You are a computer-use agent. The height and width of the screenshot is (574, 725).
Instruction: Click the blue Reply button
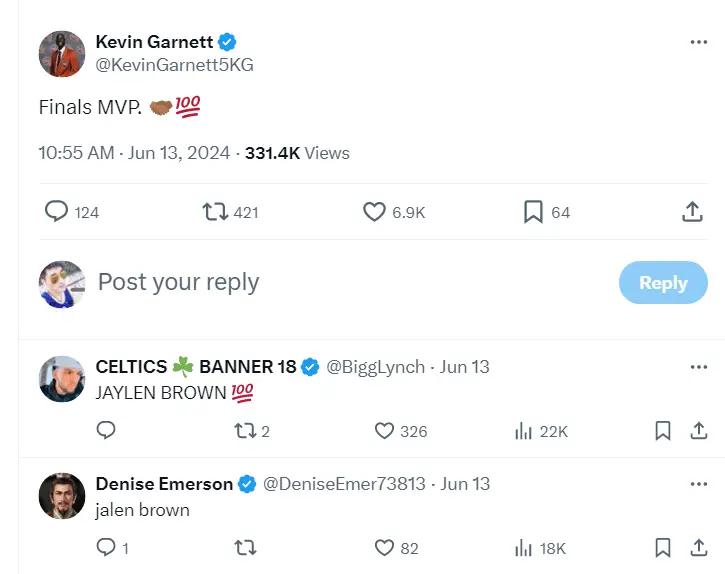(x=663, y=283)
